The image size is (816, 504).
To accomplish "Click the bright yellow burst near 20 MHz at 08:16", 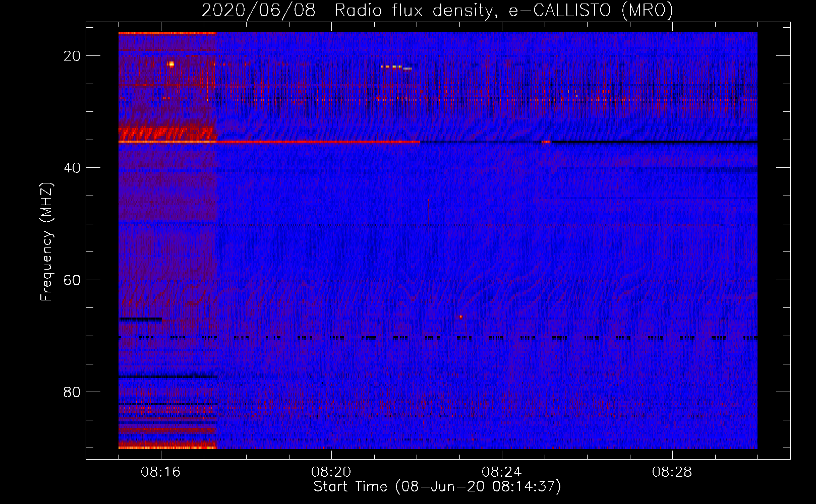I will [171, 64].
